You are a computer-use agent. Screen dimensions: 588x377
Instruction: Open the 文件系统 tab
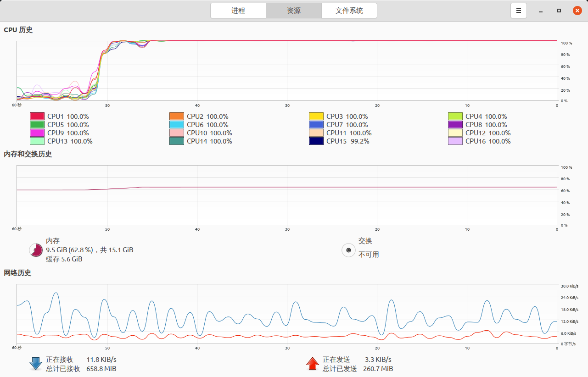349,11
